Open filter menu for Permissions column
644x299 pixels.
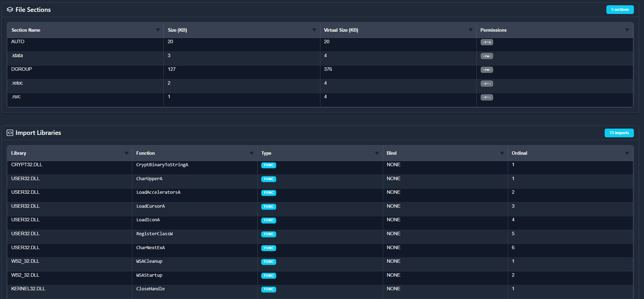627,30
